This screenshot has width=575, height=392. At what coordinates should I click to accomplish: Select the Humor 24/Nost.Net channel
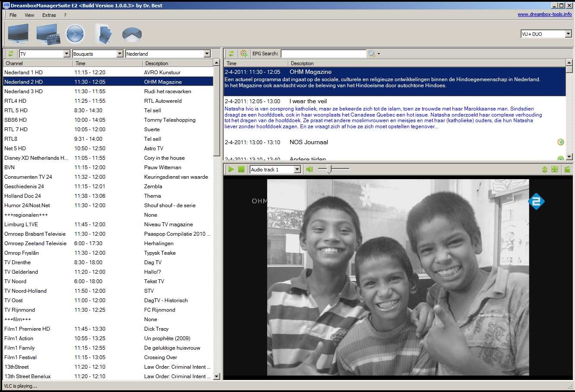108,205
